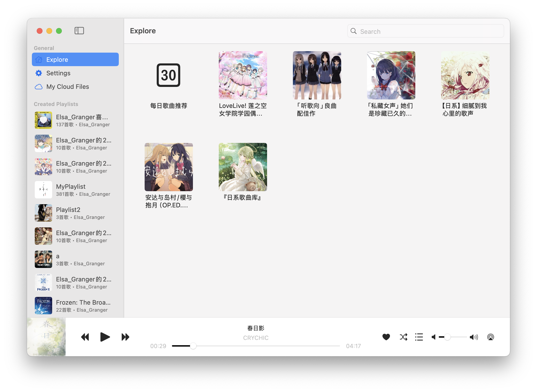
Task: Open the play queue list
Action: click(x=419, y=337)
